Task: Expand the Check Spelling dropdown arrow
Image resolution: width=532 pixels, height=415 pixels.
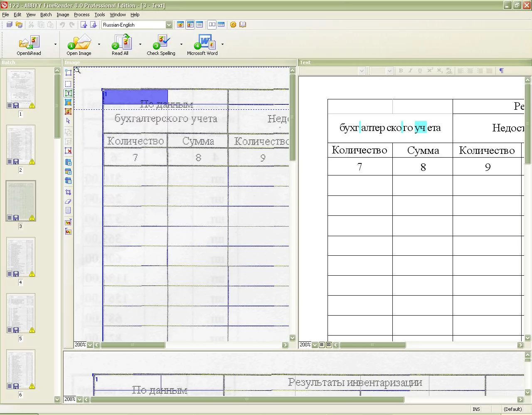Action: coord(181,44)
